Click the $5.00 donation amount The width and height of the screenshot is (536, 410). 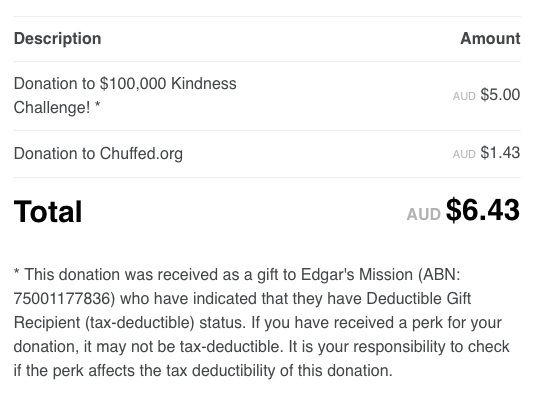[500, 95]
